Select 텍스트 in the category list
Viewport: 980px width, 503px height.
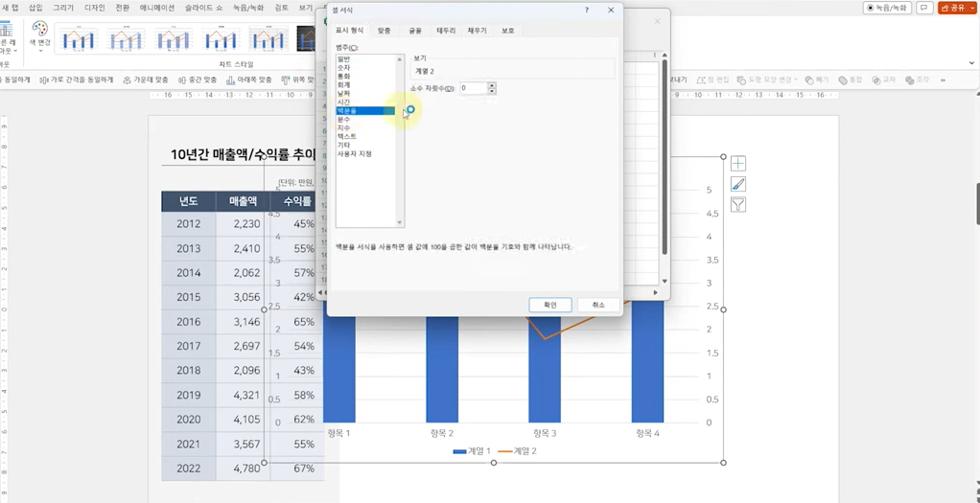coord(347,136)
